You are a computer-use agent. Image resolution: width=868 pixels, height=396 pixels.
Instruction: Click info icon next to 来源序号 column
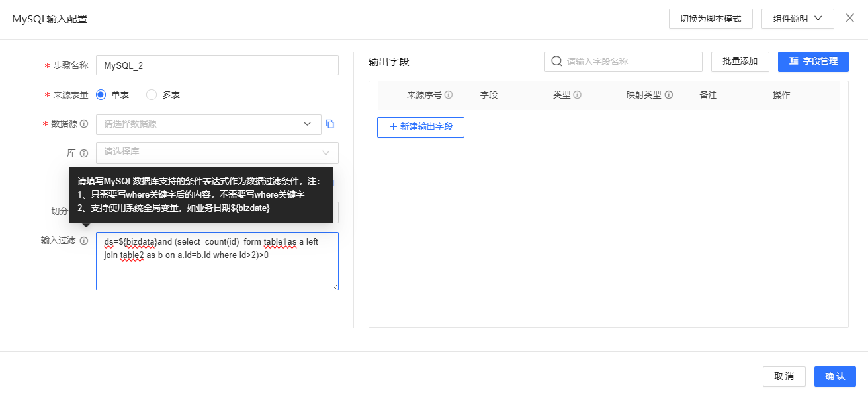[449, 95]
